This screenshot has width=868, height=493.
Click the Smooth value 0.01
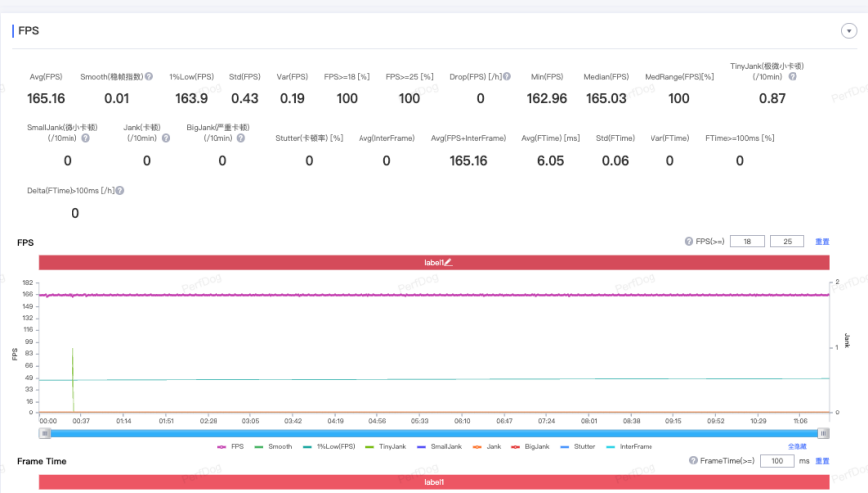pyautogui.click(x=117, y=98)
